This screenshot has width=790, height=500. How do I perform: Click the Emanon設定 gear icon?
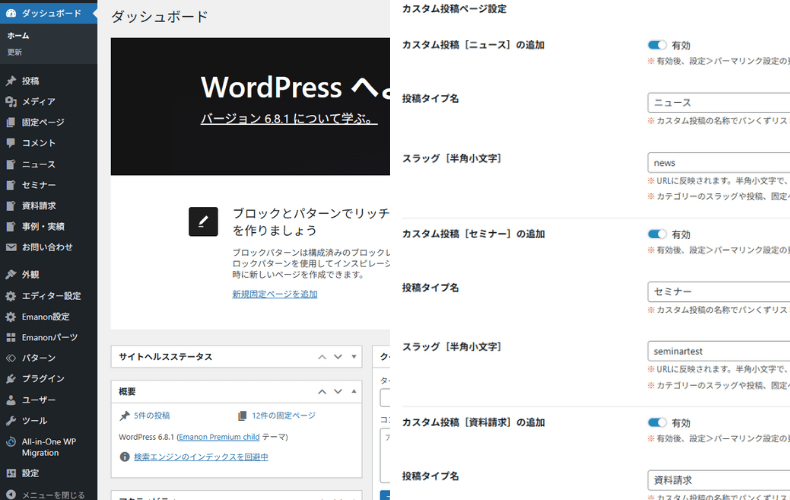click(x=11, y=317)
